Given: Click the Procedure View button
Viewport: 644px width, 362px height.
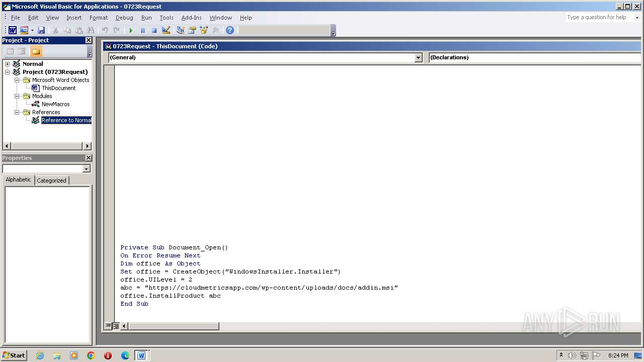Looking at the screenshot, I should pyautogui.click(x=108, y=326).
